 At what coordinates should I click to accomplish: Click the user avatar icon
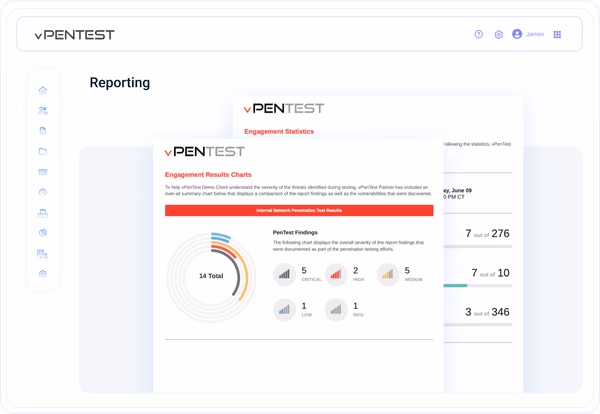coord(517,34)
